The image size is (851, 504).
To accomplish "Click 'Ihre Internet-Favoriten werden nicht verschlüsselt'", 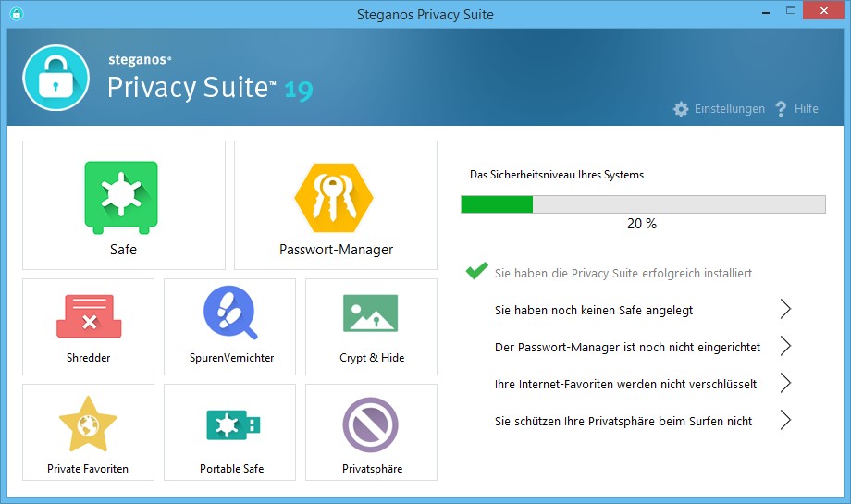I will click(x=625, y=384).
